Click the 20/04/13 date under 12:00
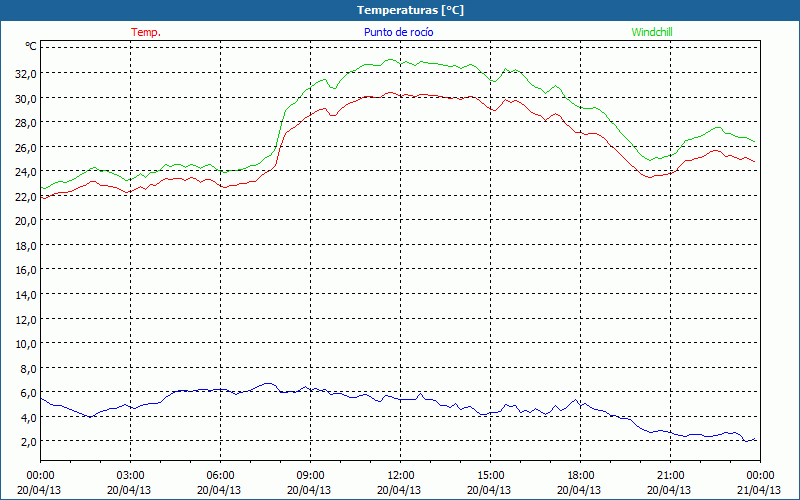Image resolution: width=800 pixels, height=500 pixels. pyautogui.click(x=399, y=490)
